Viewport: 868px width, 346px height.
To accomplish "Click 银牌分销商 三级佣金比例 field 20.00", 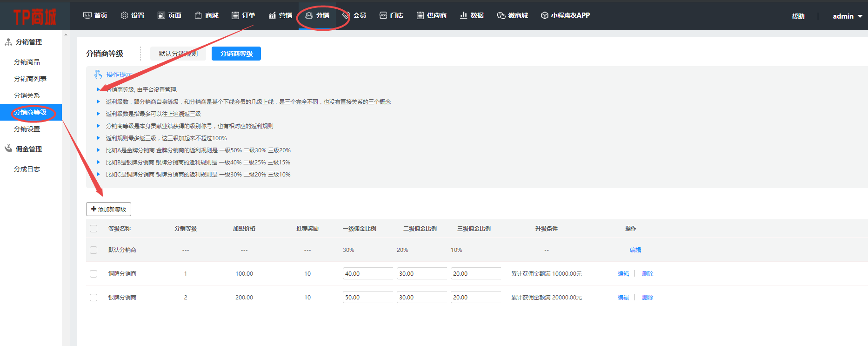I will (476, 297).
